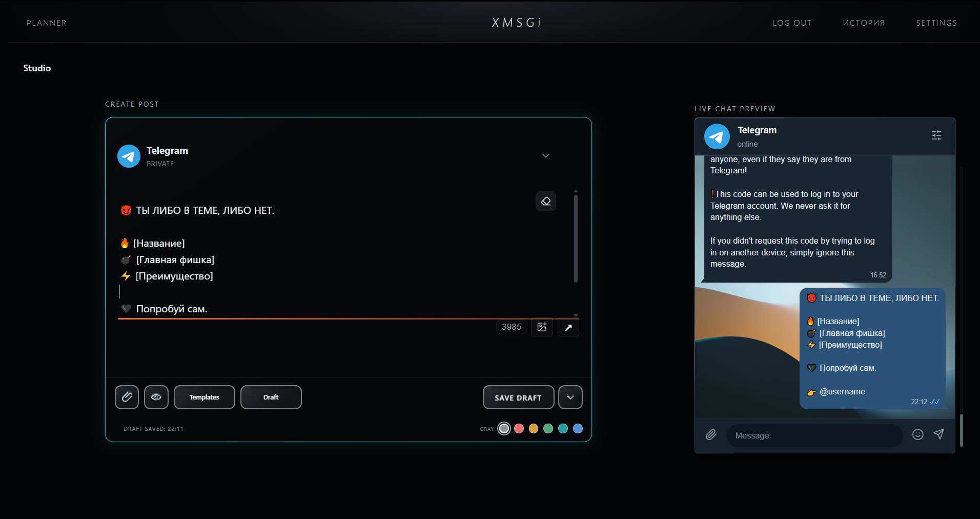Image resolution: width=980 pixels, height=519 pixels.
Task: Select the yellow color swatch
Action: click(534, 429)
